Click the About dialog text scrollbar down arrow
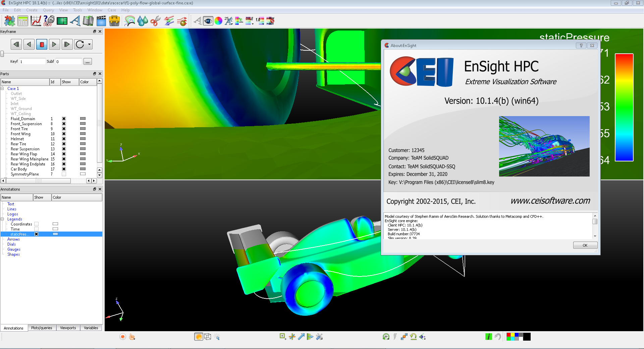Screen dimensions: 644x349 595,236
